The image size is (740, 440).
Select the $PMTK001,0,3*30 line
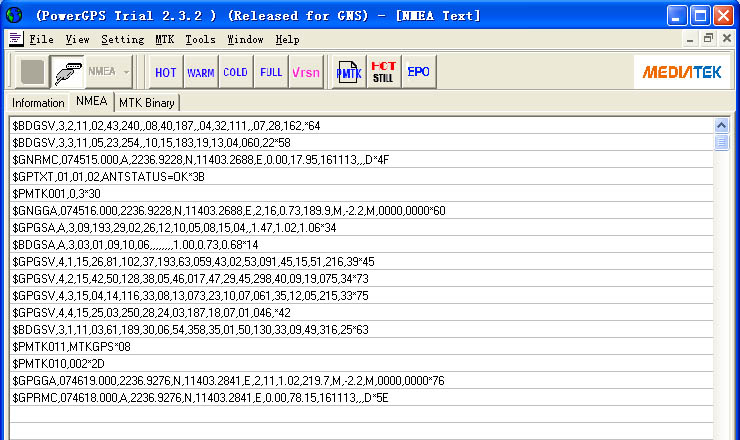click(x=362, y=194)
